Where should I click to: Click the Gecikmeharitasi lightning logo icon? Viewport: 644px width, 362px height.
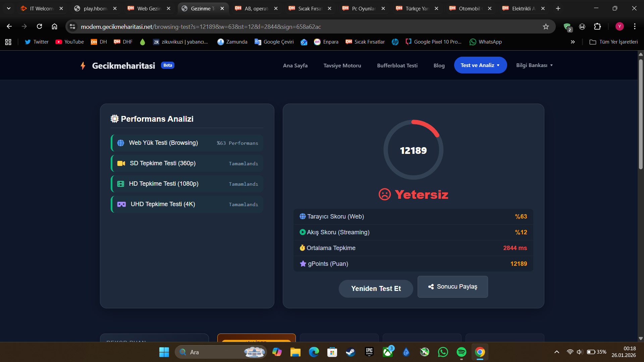(x=83, y=66)
